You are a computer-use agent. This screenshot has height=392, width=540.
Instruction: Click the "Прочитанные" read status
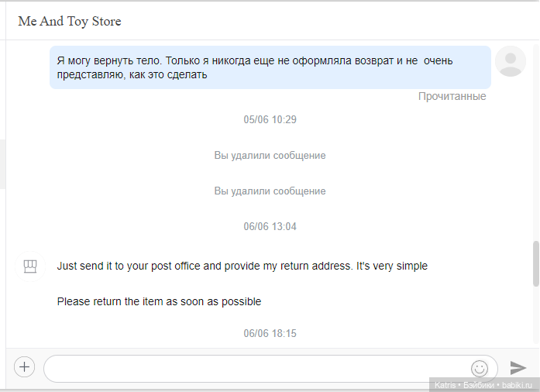[x=452, y=97]
